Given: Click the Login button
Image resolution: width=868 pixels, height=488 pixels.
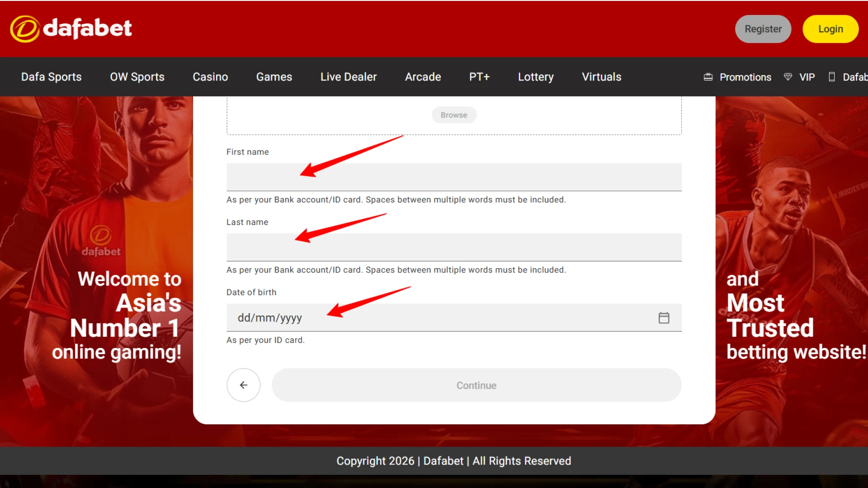Looking at the screenshot, I should pyautogui.click(x=830, y=28).
